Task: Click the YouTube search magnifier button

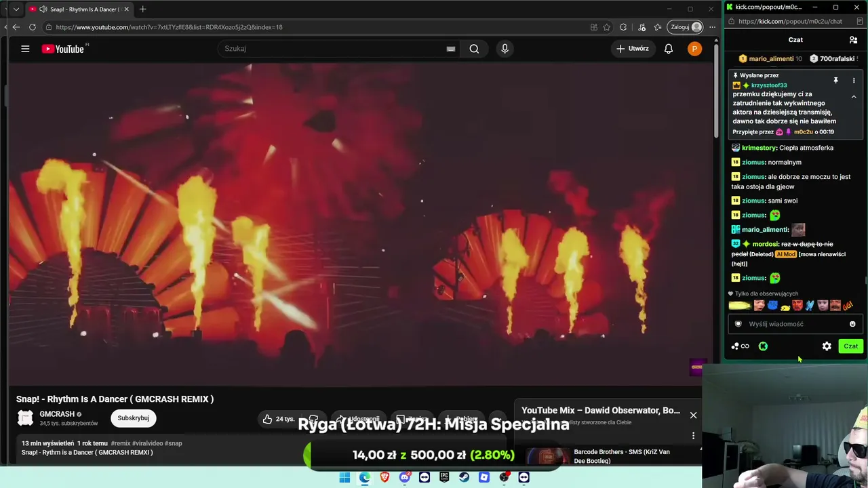Action: pyautogui.click(x=474, y=49)
